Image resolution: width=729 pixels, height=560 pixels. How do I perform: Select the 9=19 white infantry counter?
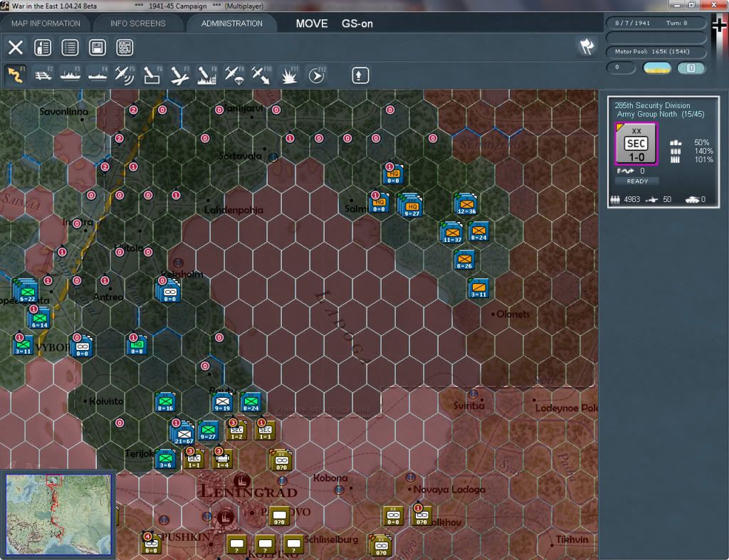(x=222, y=403)
